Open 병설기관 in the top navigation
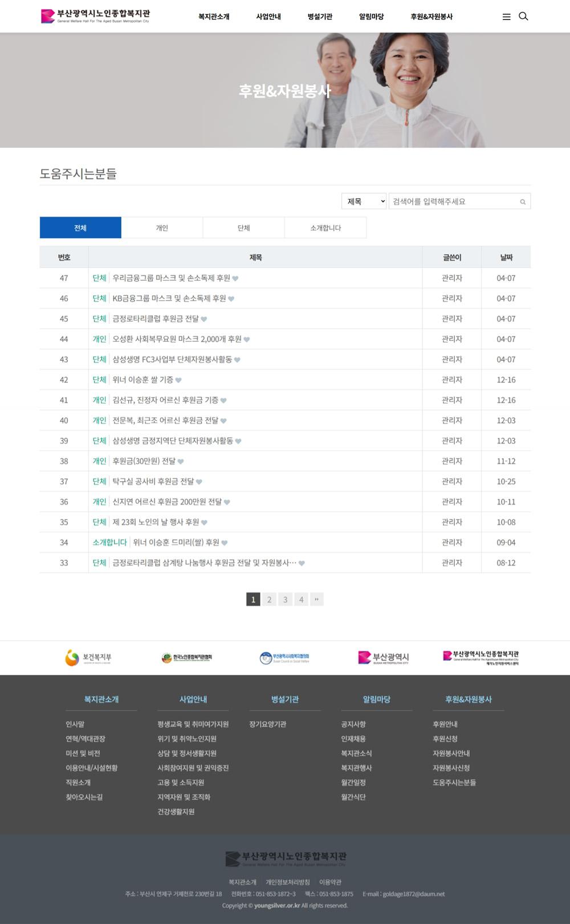570x924 pixels. tap(320, 17)
